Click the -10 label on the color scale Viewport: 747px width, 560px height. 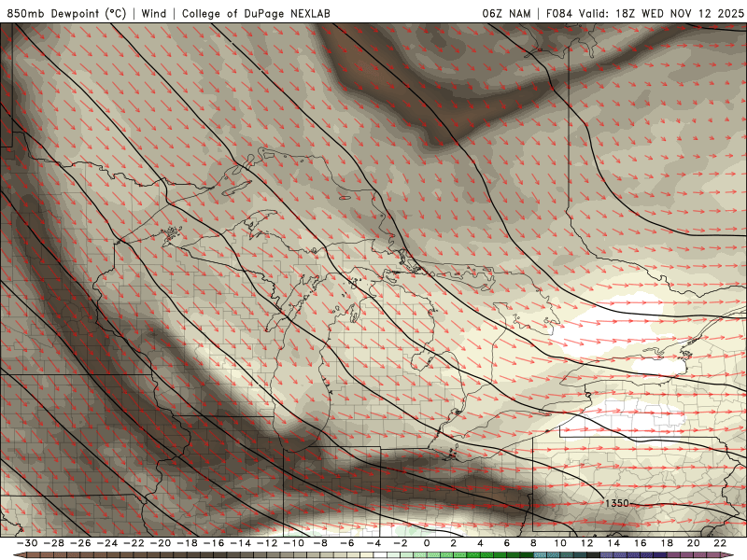coord(293,543)
